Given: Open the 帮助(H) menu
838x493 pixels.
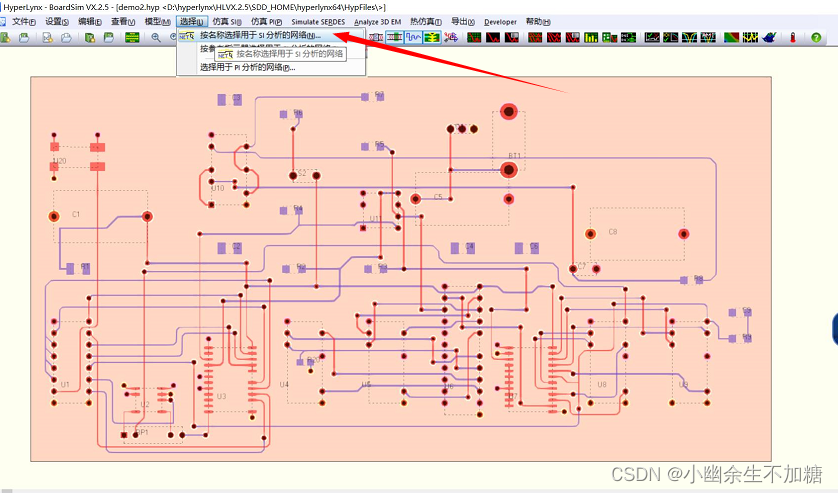Looking at the screenshot, I should click(538, 21).
